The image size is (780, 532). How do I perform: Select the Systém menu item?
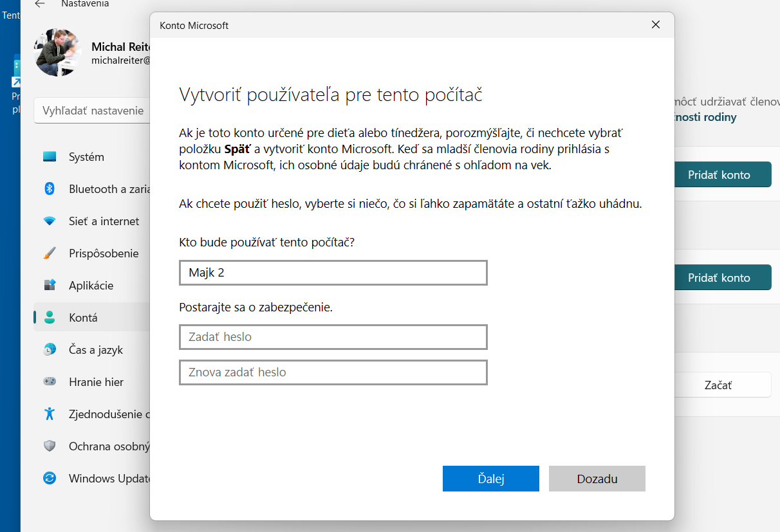[86, 157]
